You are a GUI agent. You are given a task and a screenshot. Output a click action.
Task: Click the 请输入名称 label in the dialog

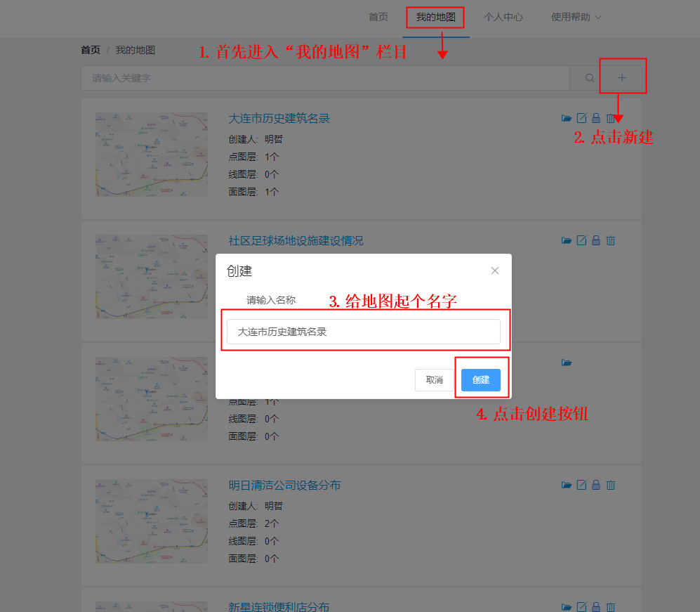[x=271, y=300]
